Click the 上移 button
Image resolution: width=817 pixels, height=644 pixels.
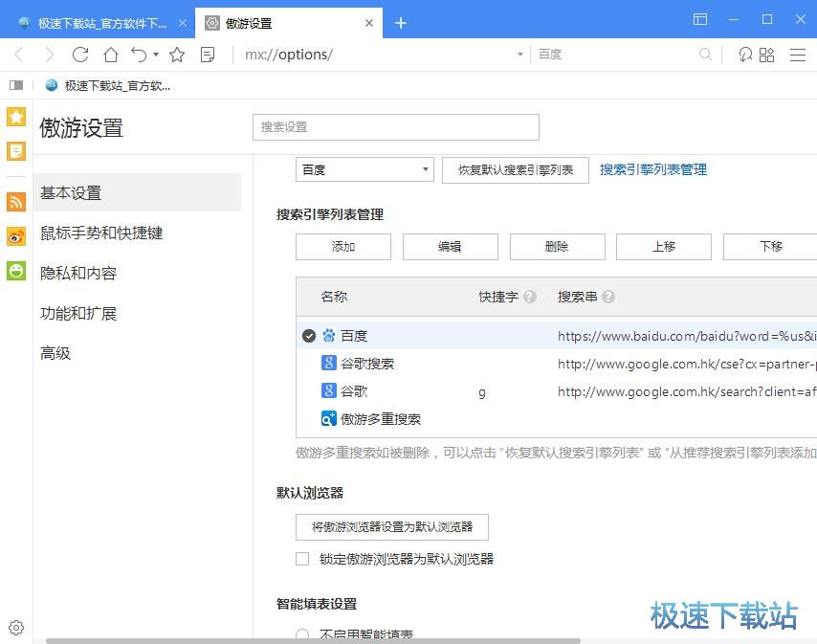tap(664, 247)
